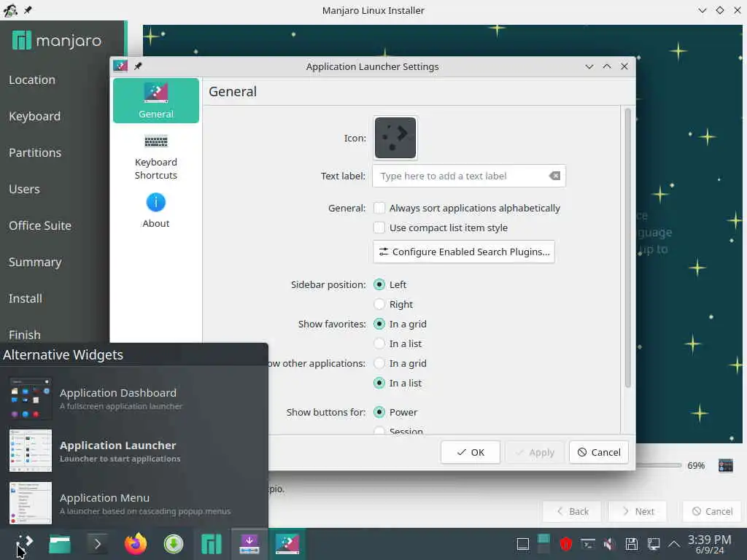Go to Partitions step in installer sidebar
The image size is (747, 560).
tap(35, 153)
